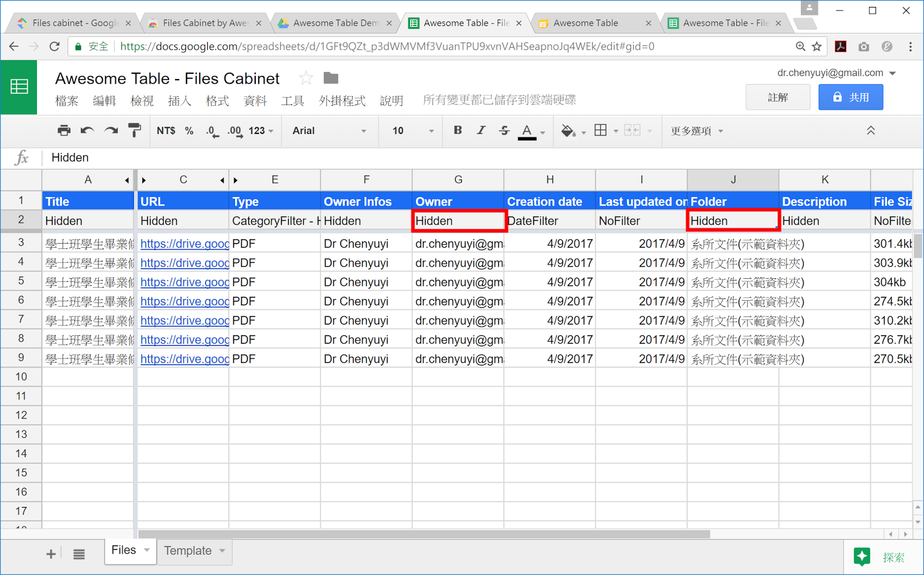Expand hidden column D arrow after column C
Viewport: 924px width, 575px height.
tap(235, 180)
